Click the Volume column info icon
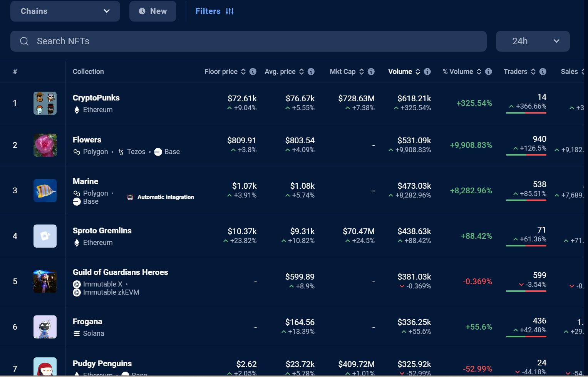This screenshot has width=588, height=377. tap(427, 72)
